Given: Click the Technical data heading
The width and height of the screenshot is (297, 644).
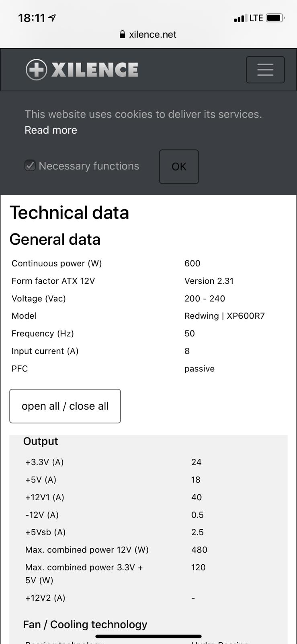Looking at the screenshot, I should point(69,213).
